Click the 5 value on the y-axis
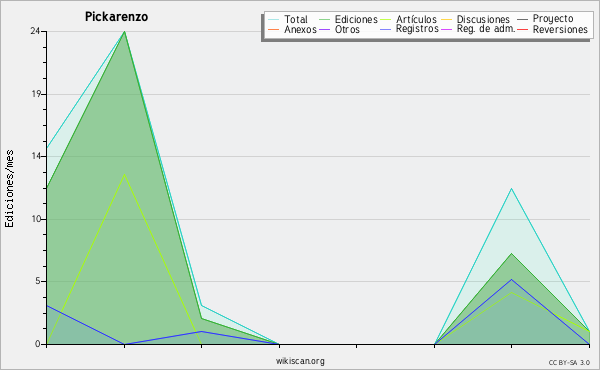Image resolution: width=600 pixels, height=370 pixels. click(38, 281)
